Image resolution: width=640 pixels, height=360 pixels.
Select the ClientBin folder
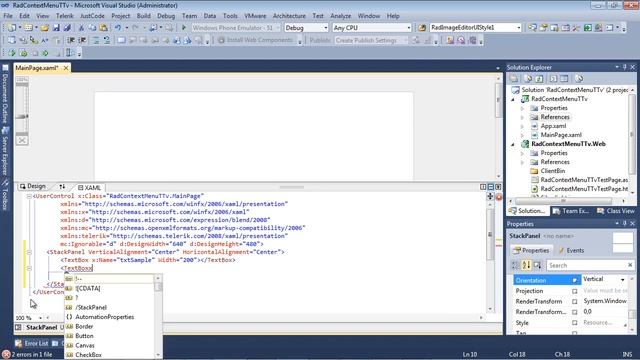click(553, 171)
